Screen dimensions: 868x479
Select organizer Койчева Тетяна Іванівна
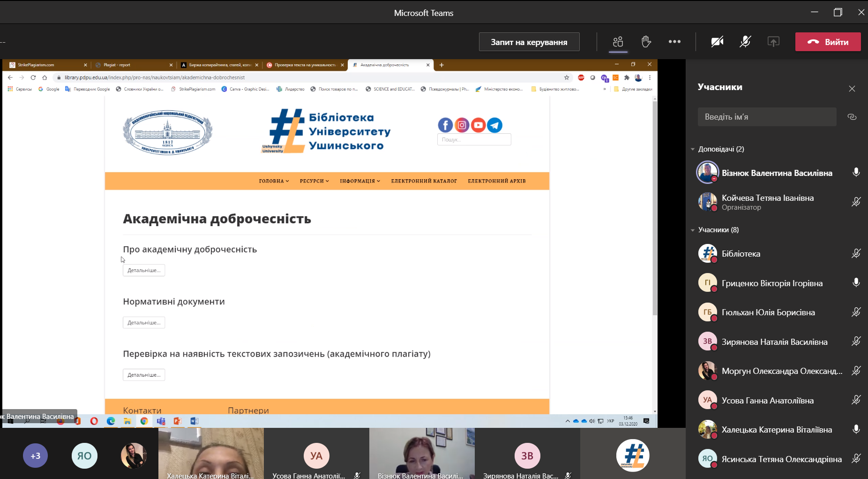[x=778, y=202]
